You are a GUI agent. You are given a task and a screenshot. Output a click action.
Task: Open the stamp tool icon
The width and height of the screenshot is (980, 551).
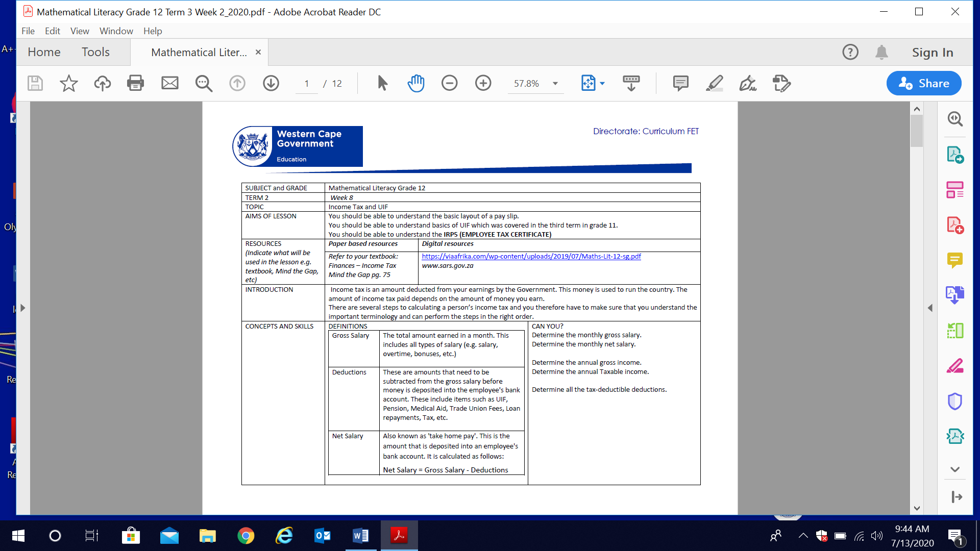tap(781, 83)
